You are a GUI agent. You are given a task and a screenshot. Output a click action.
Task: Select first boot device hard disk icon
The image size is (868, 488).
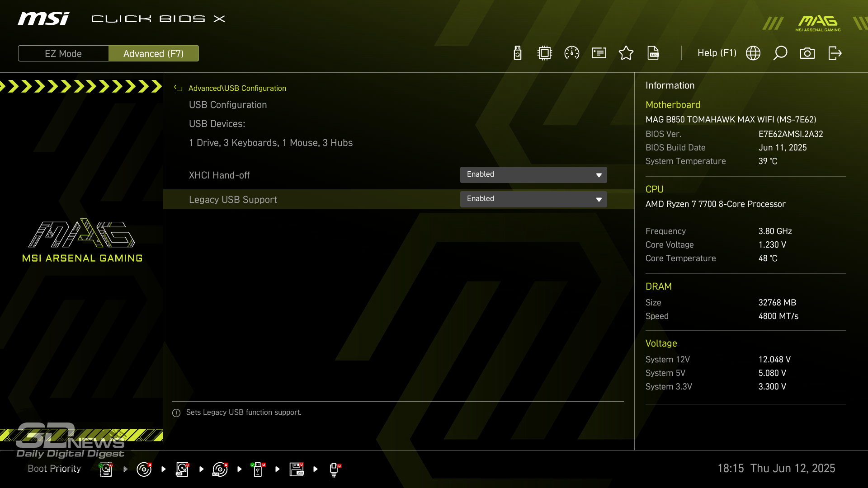[x=106, y=469]
